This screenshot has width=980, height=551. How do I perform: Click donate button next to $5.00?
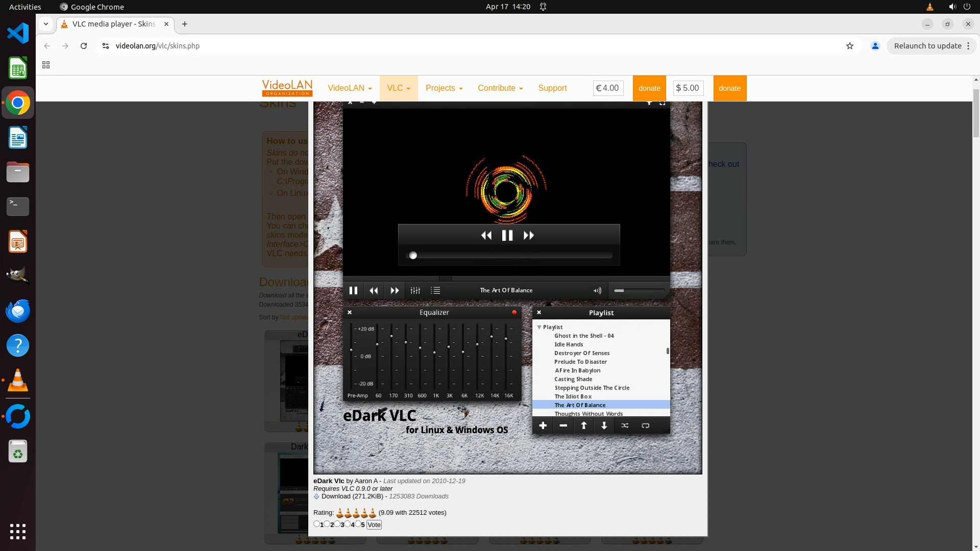(x=729, y=88)
